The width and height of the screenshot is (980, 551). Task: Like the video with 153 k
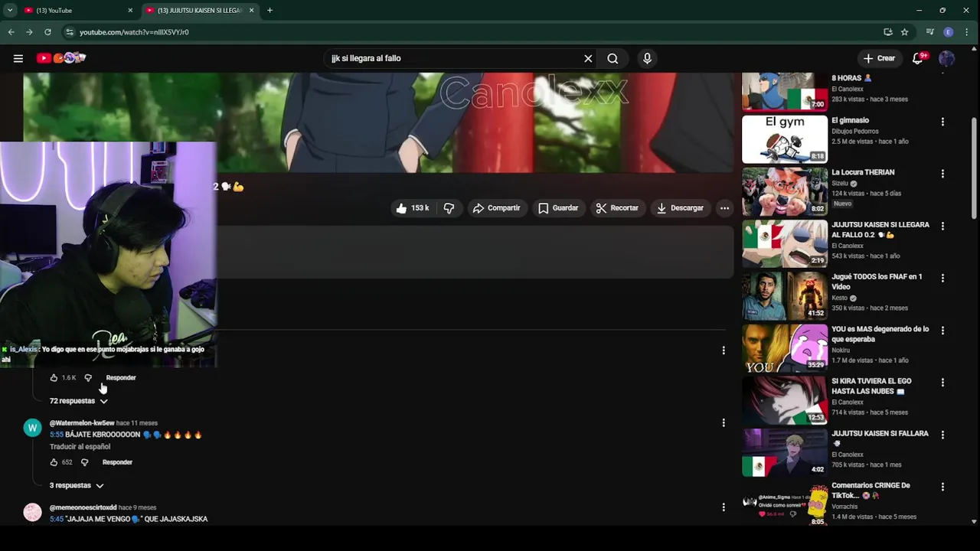pos(413,208)
